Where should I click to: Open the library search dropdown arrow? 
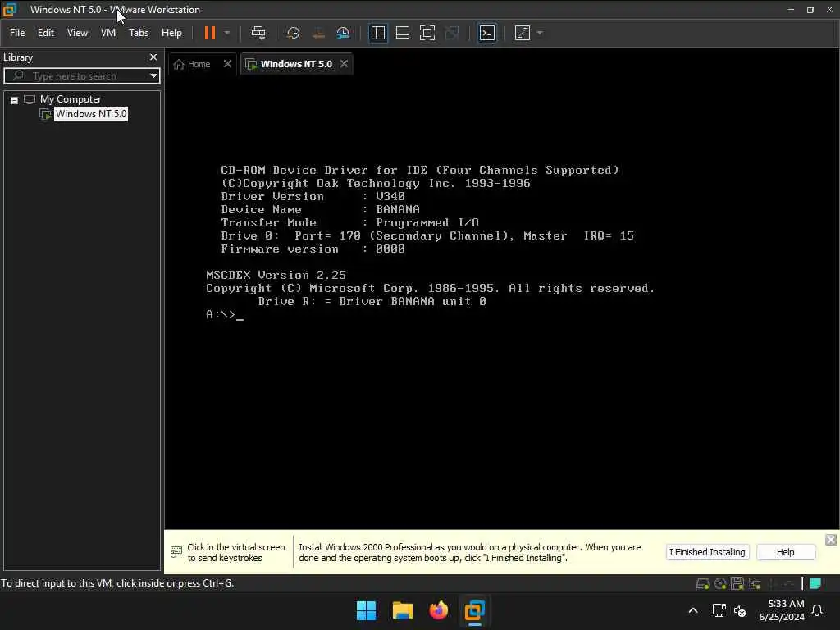point(153,75)
